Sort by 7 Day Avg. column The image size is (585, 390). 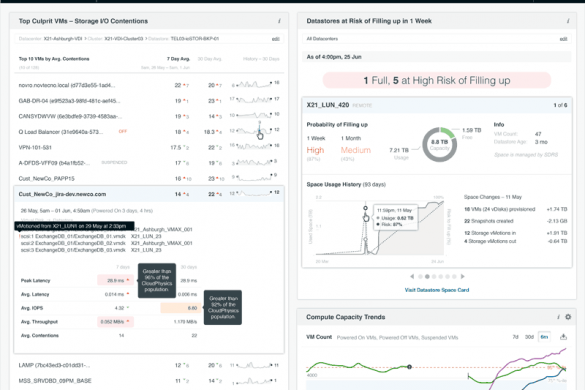coord(178,59)
